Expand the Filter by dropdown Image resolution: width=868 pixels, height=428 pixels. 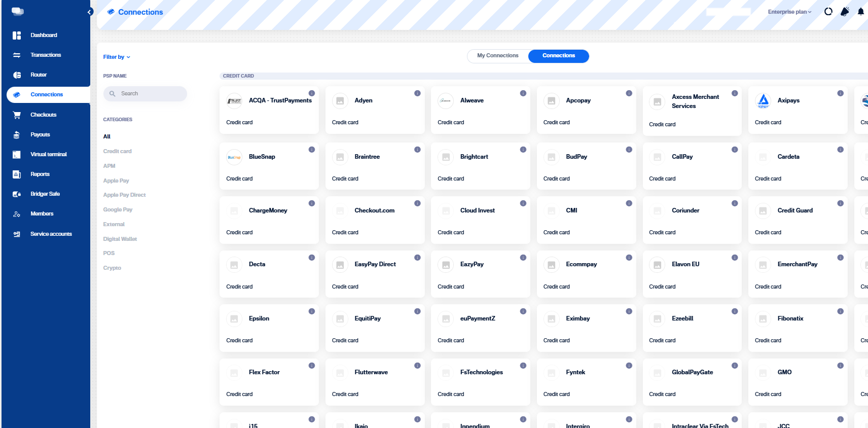pos(117,57)
